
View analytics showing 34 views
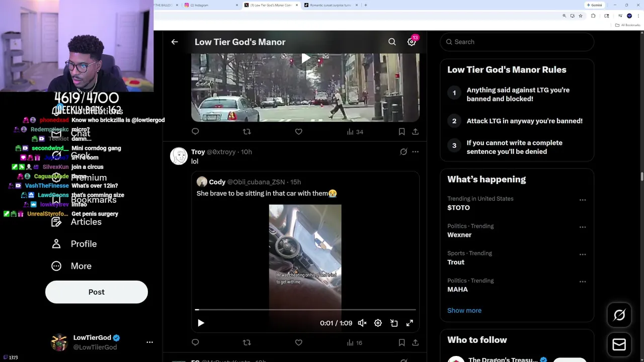tap(355, 132)
